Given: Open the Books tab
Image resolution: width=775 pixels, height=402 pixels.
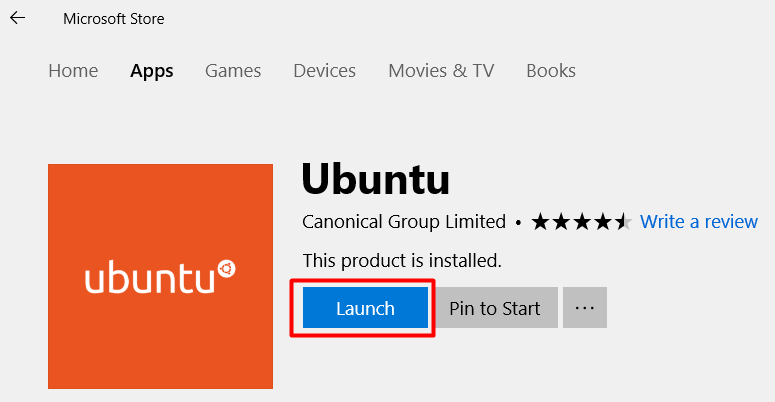Looking at the screenshot, I should coord(551,71).
